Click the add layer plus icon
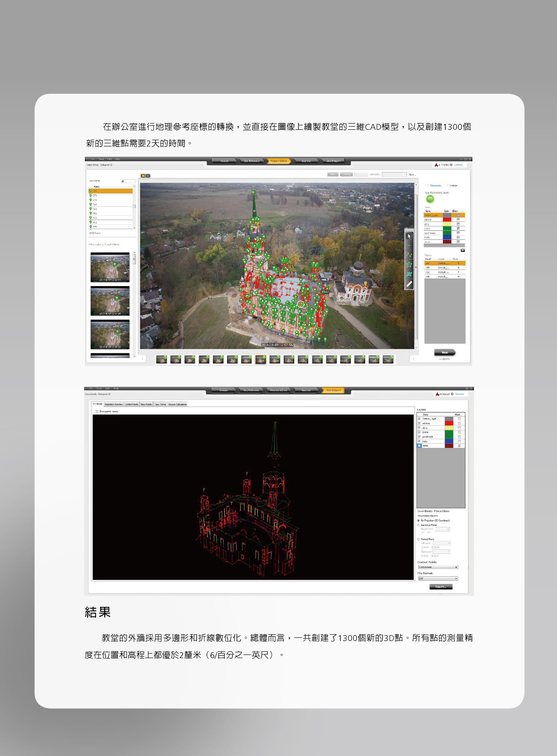This screenshot has width=557, height=756. click(463, 250)
